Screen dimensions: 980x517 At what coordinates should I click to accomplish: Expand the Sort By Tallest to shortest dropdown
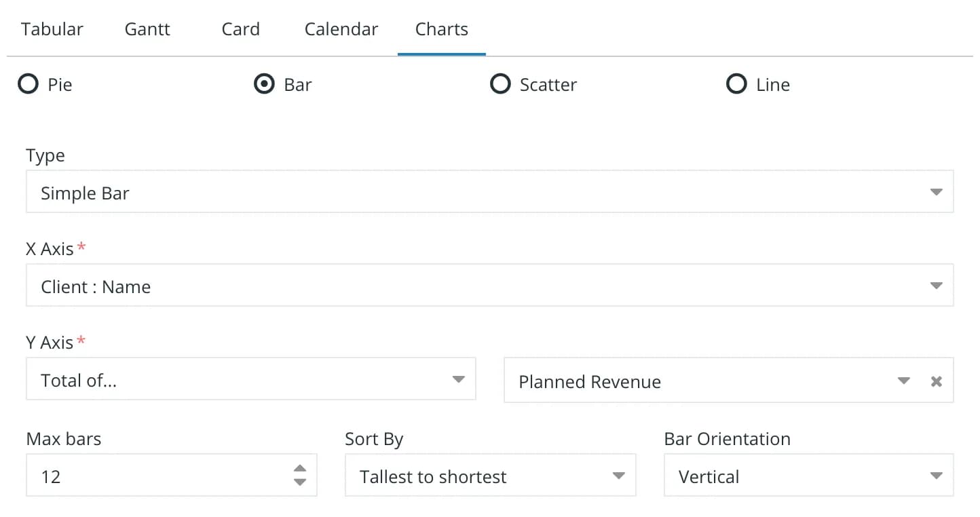490,476
